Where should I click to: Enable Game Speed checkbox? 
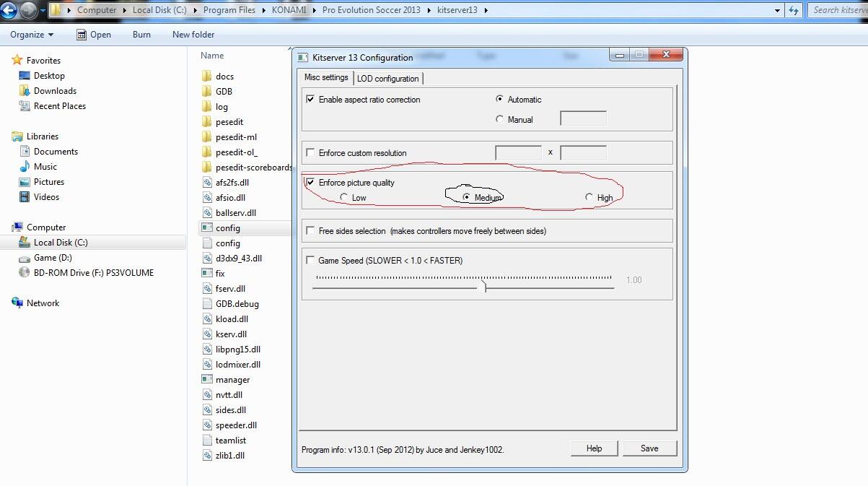(x=310, y=260)
